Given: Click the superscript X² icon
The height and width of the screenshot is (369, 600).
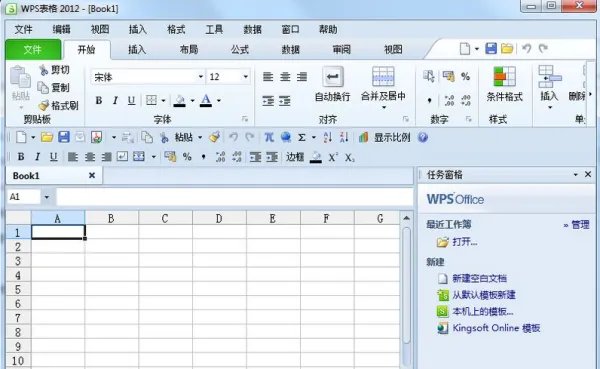Looking at the screenshot, I should [333, 157].
